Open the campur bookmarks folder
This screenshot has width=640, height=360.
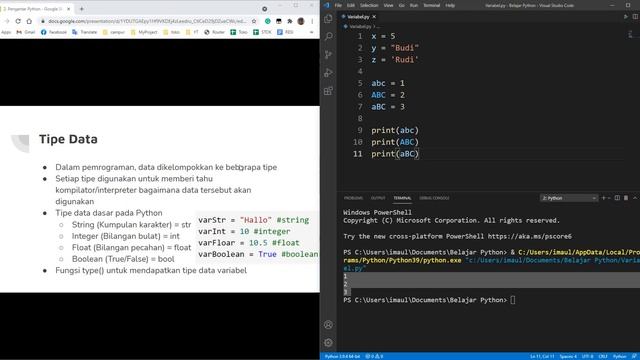[114, 32]
